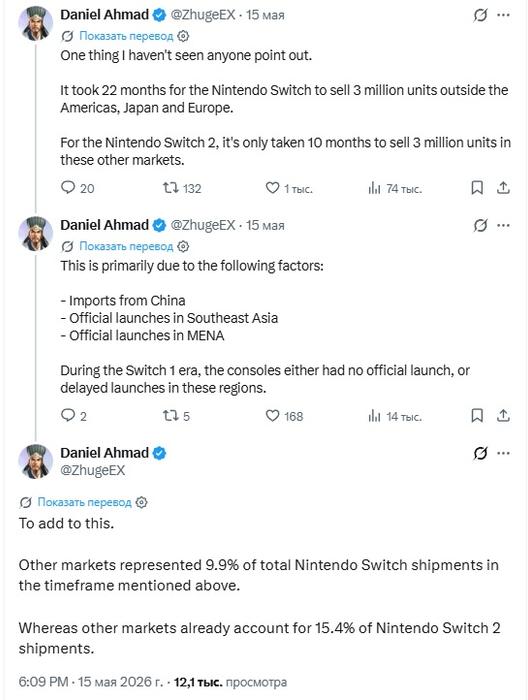Open @ZhugeEX handle in the last tweet
Screen dimensions: 528x700
93,470
